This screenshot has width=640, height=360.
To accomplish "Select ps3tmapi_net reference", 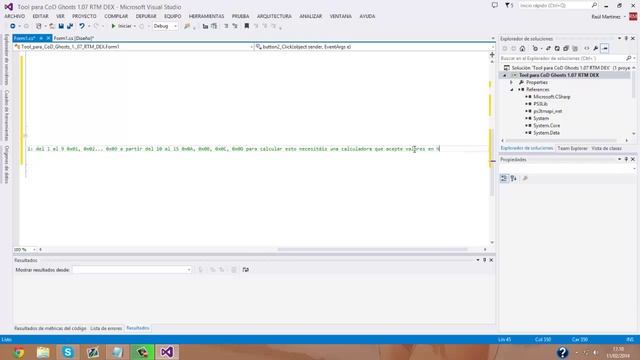I will pos(548,111).
